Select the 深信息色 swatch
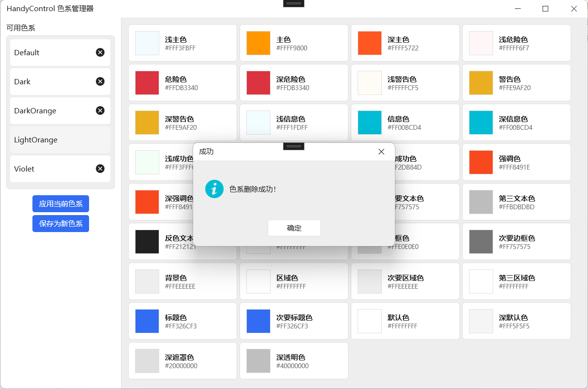The image size is (588, 389). [x=481, y=123]
